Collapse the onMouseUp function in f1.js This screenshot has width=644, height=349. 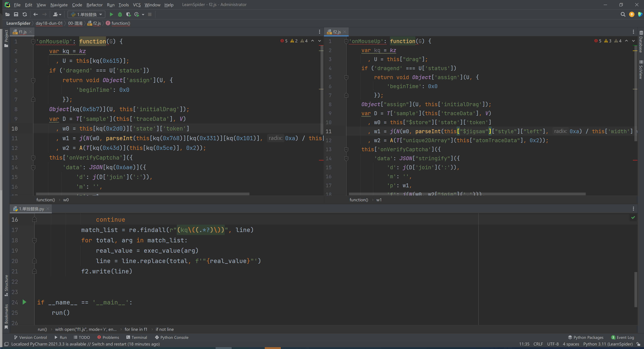click(x=33, y=41)
